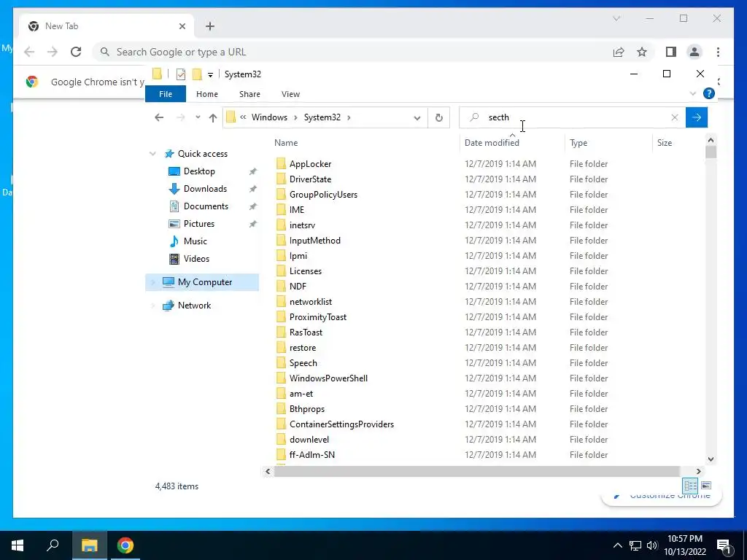Click the horizontal scrollbar in file list
747x560 pixels.
point(476,472)
